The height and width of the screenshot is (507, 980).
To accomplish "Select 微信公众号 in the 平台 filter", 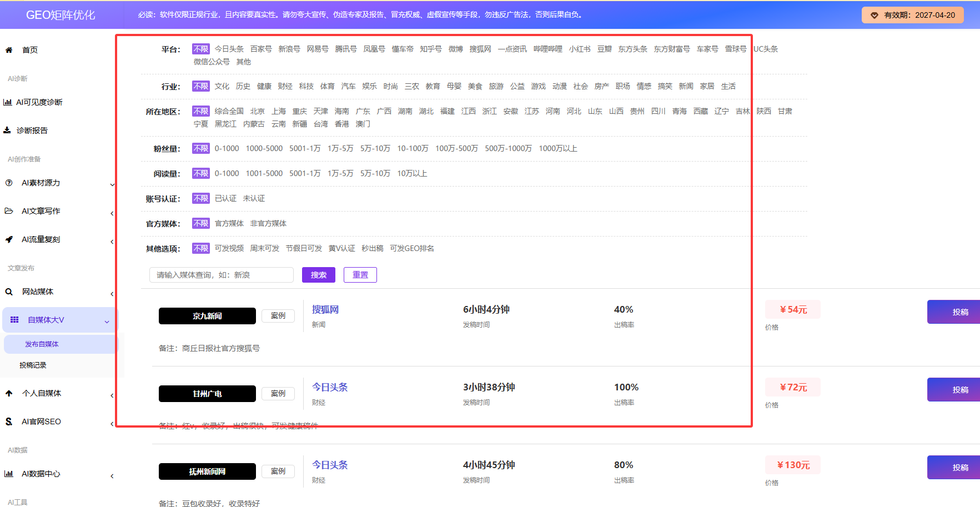I will pos(212,62).
